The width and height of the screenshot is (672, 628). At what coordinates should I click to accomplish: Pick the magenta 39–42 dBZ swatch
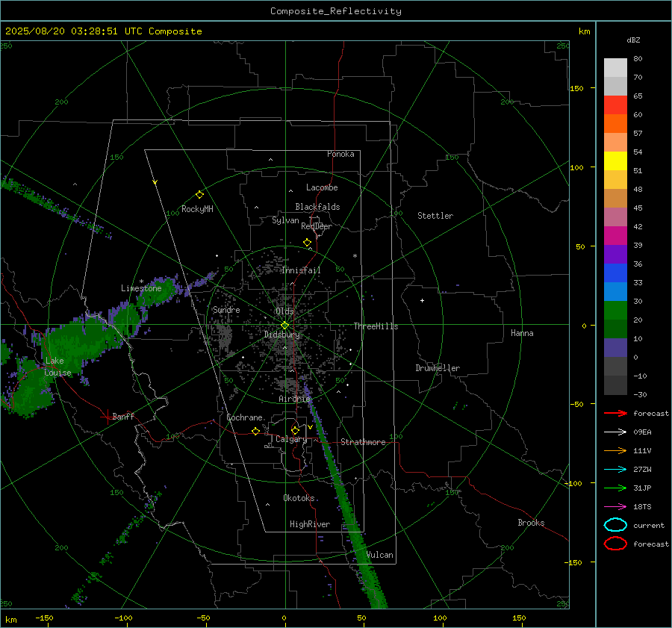(615, 236)
